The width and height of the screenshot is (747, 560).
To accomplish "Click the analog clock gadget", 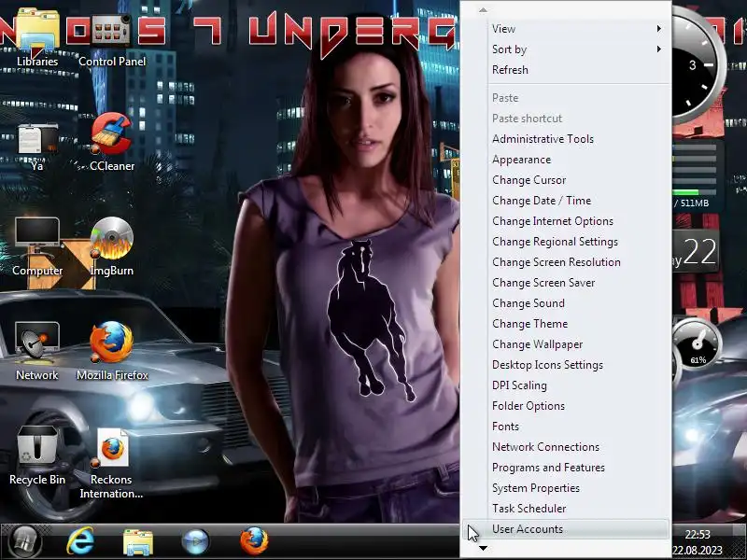I will point(696,66).
